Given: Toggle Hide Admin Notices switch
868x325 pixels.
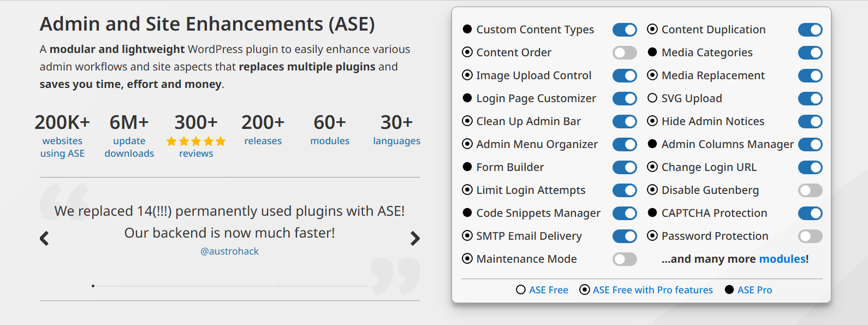Looking at the screenshot, I should pyautogui.click(x=810, y=121).
